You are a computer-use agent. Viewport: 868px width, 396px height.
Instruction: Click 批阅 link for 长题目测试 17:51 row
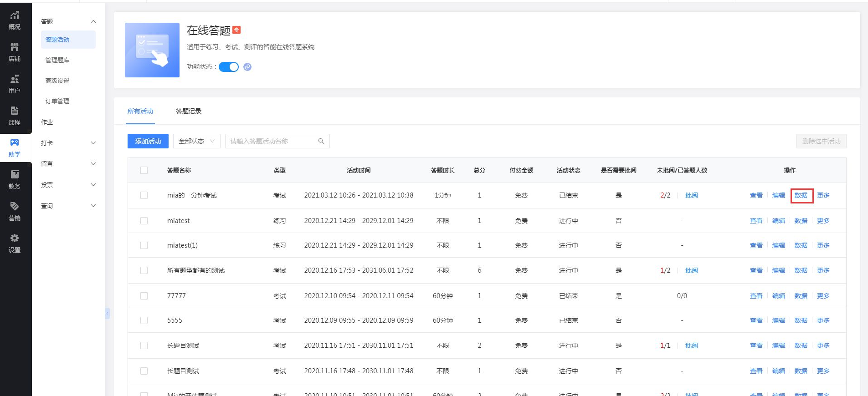[x=691, y=345]
